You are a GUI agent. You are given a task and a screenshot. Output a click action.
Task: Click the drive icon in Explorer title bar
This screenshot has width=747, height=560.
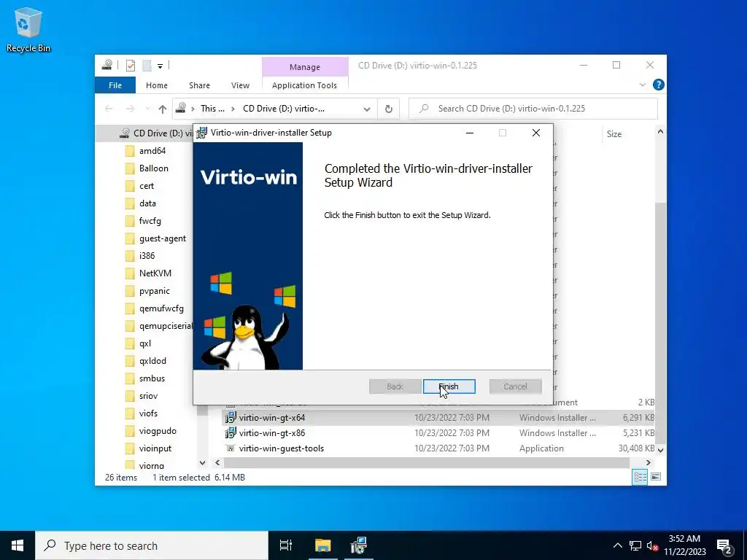107,65
